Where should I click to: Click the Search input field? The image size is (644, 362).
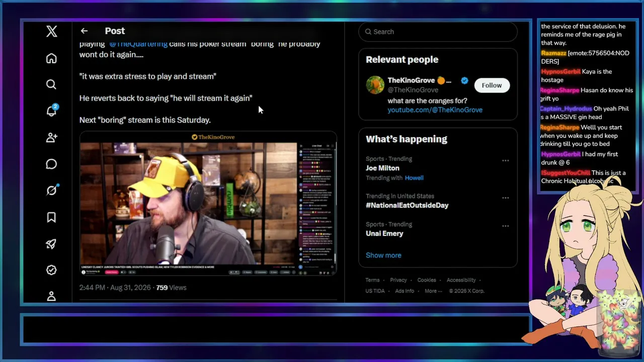438,32
